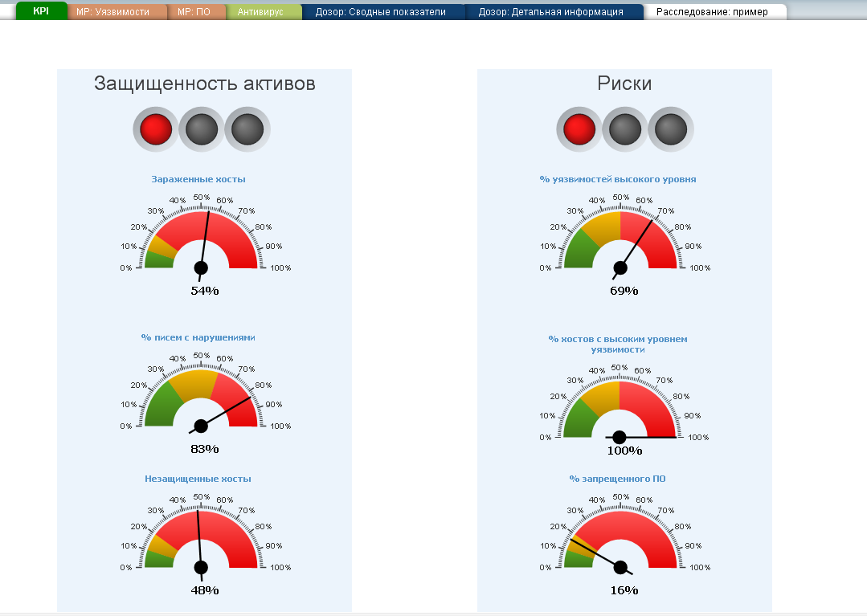Viewport: 867px width, 616px height.
Task: Click the 54% value under Зараженные хосты
Action: (x=205, y=291)
